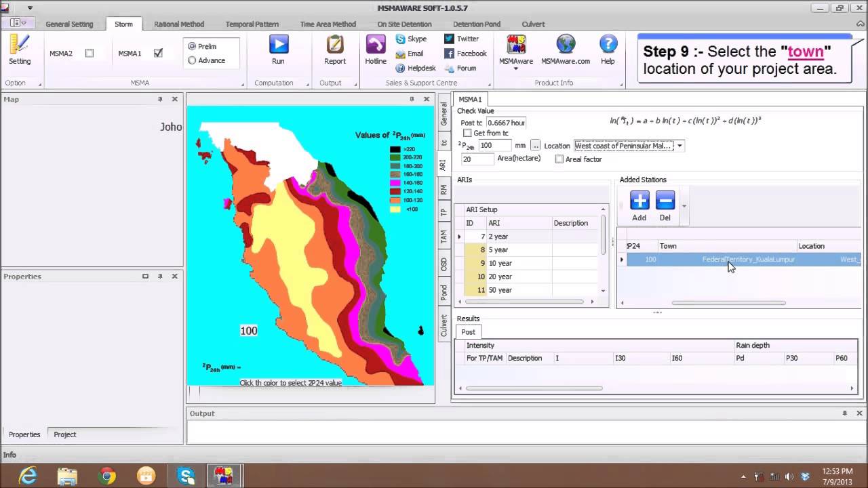868x488 pixels.
Task: Open the Skype support link icon
Action: 401,39
